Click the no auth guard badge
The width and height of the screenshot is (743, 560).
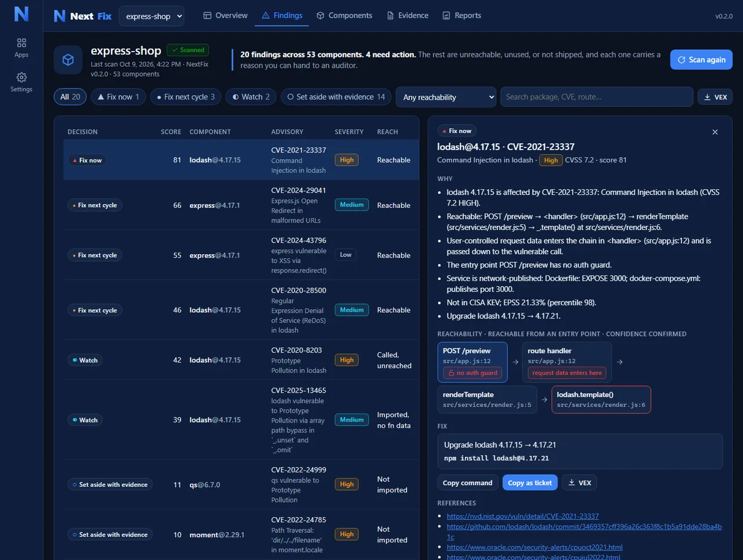tap(473, 373)
